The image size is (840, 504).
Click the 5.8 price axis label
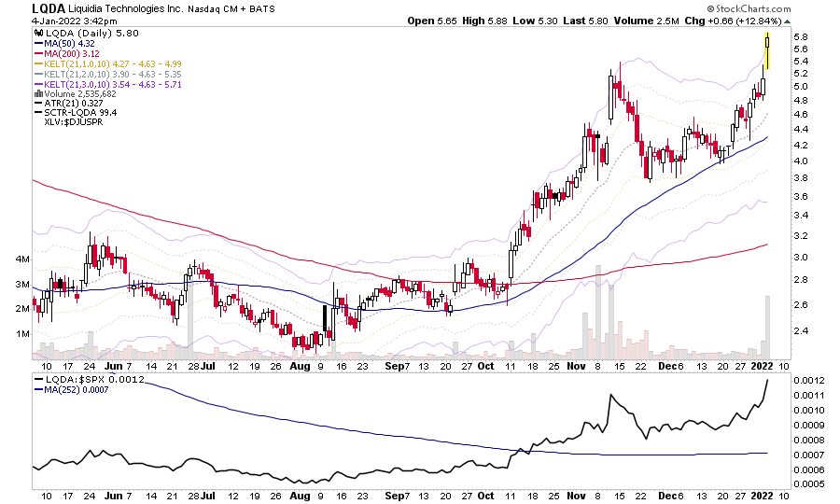click(801, 37)
